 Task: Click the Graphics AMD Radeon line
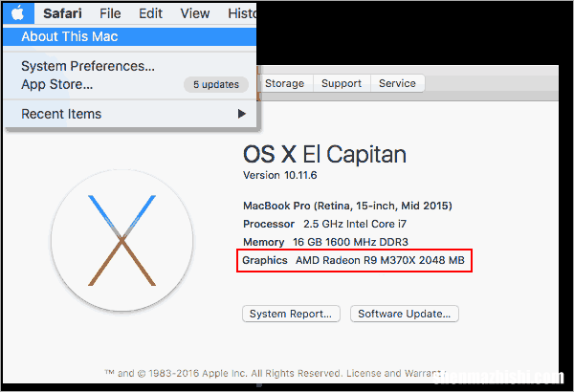pyautogui.click(x=354, y=260)
